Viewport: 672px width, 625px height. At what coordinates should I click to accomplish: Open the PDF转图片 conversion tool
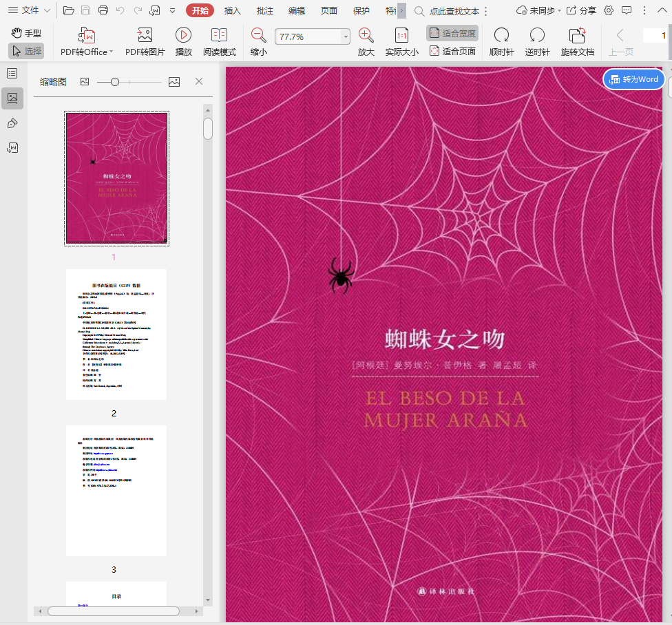click(x=145, y=42)
